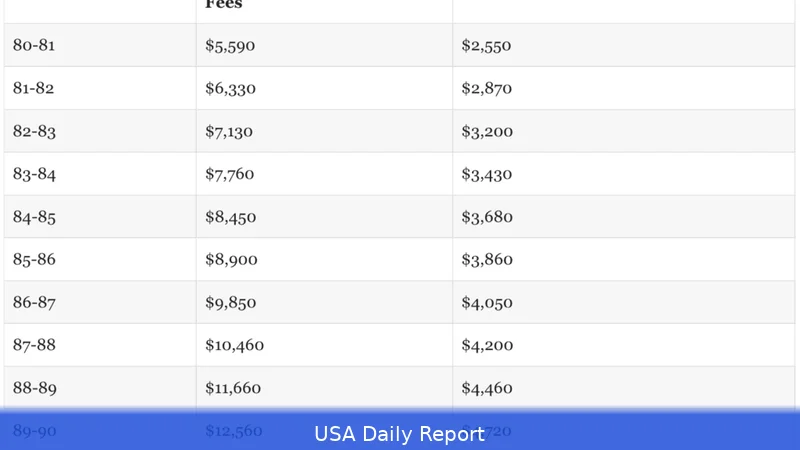
Task: Select the 82-83 year cell
Action: click(x=35, y=131)
